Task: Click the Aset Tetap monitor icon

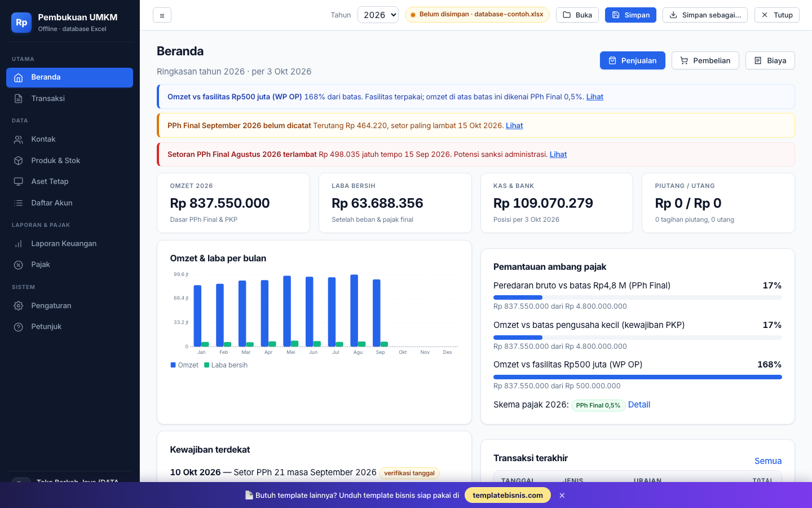Action: [x=19, y=182]
